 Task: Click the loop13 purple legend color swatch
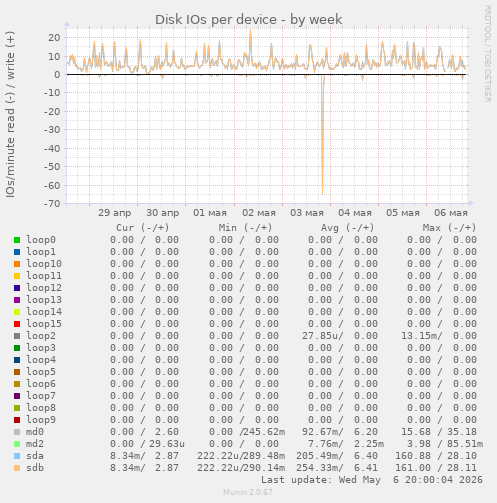[x=17, y=300]
